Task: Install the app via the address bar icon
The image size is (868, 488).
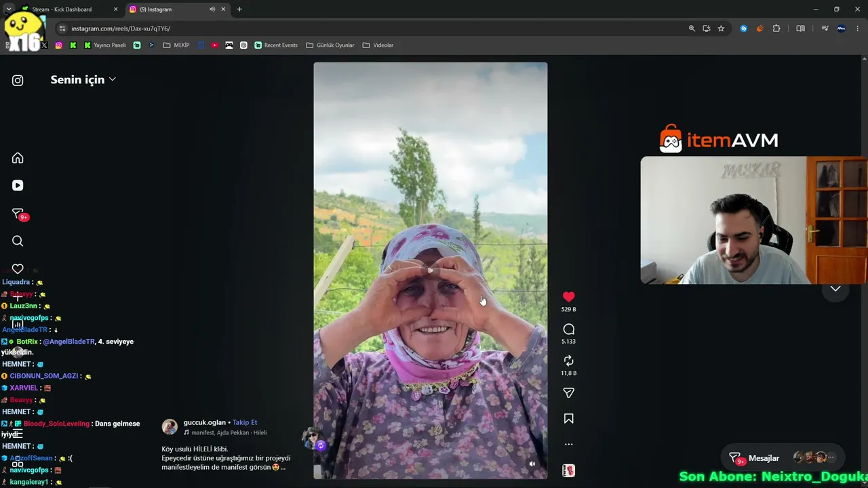Action: pyautogui.click(x=707, y=28)
